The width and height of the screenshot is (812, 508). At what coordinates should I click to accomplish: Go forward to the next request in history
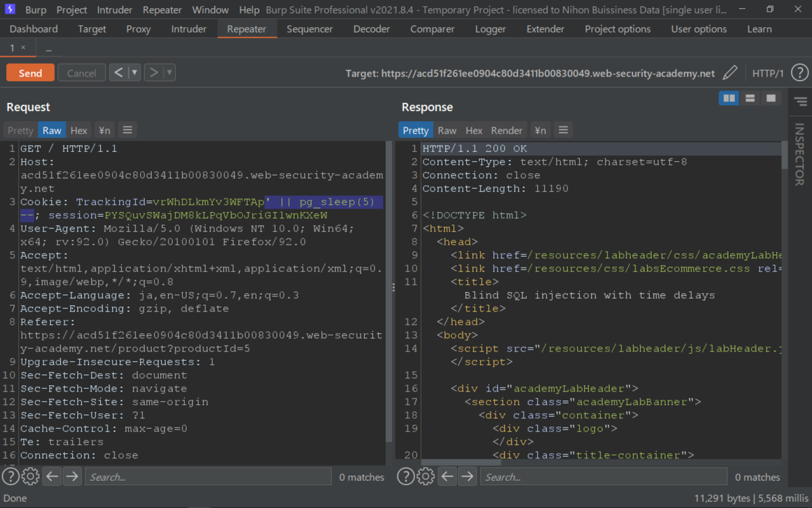coord(154,72)
